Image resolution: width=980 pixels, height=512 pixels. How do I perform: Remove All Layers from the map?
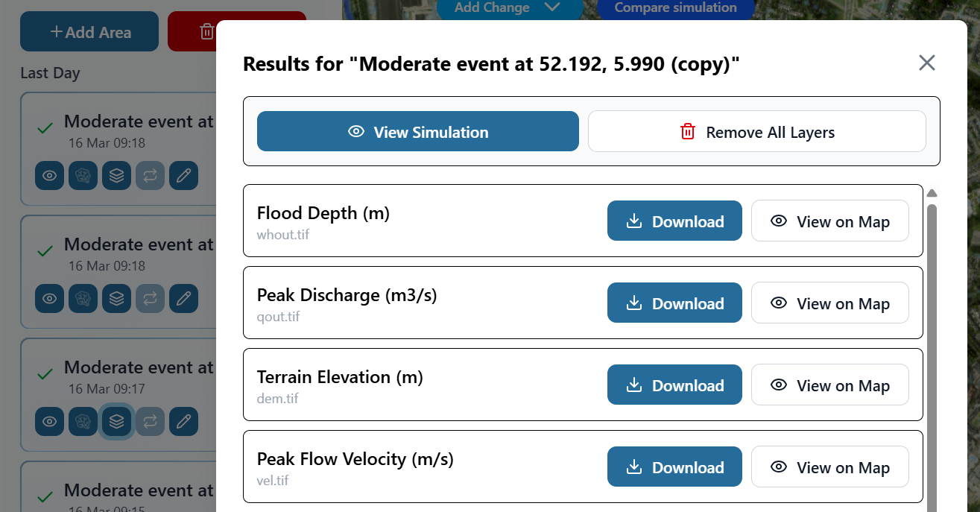tap(756, 132)
